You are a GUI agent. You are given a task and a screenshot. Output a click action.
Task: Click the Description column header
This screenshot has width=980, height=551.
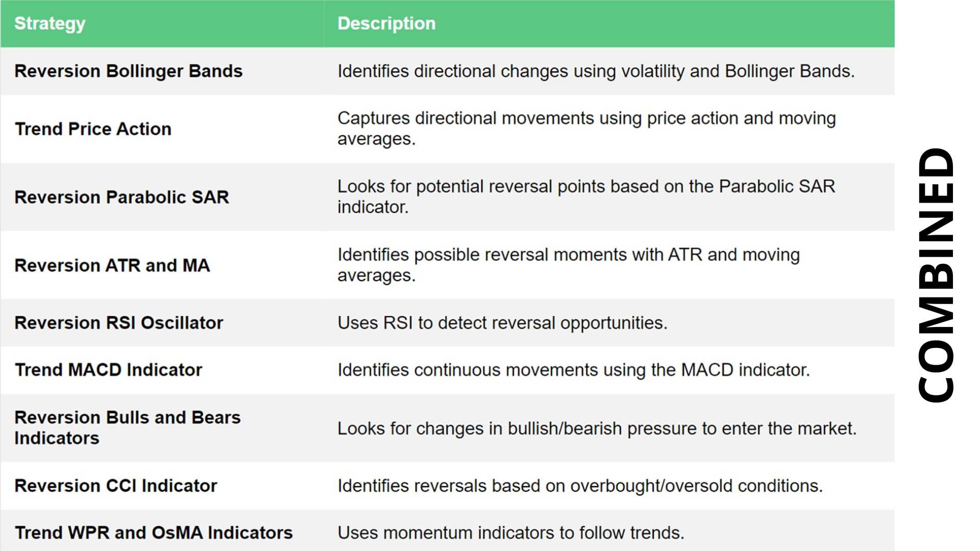[x=386, y=23]
